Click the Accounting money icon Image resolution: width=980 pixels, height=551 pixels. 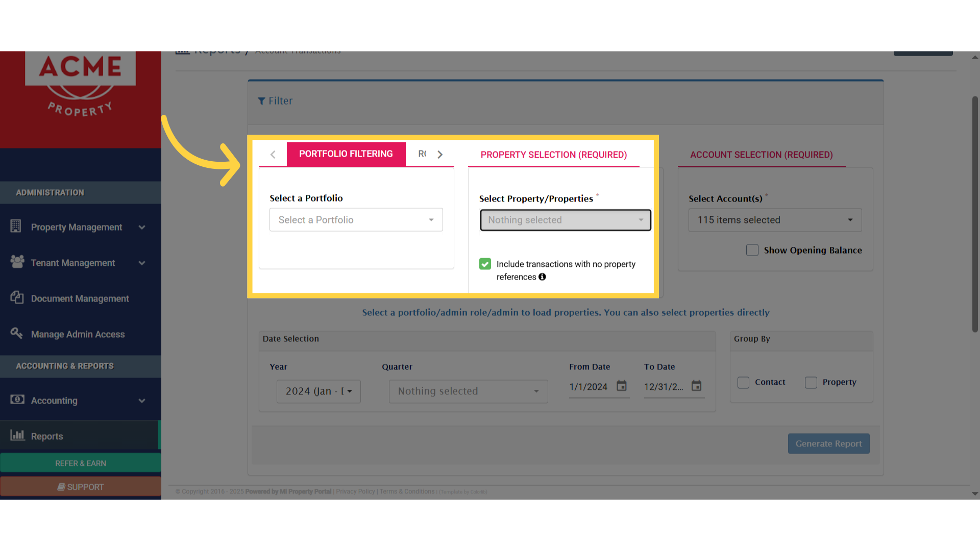click(17, 399)
